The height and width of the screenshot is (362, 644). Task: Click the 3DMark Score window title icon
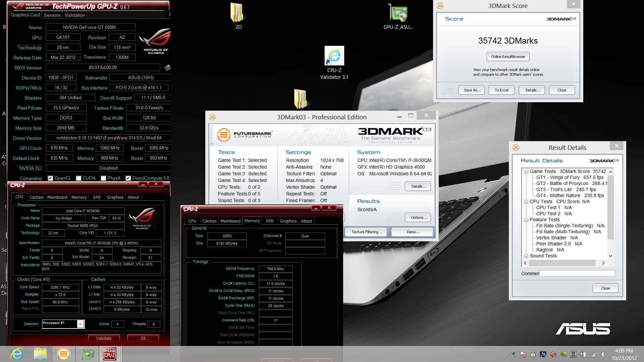(x=440, y=6)
